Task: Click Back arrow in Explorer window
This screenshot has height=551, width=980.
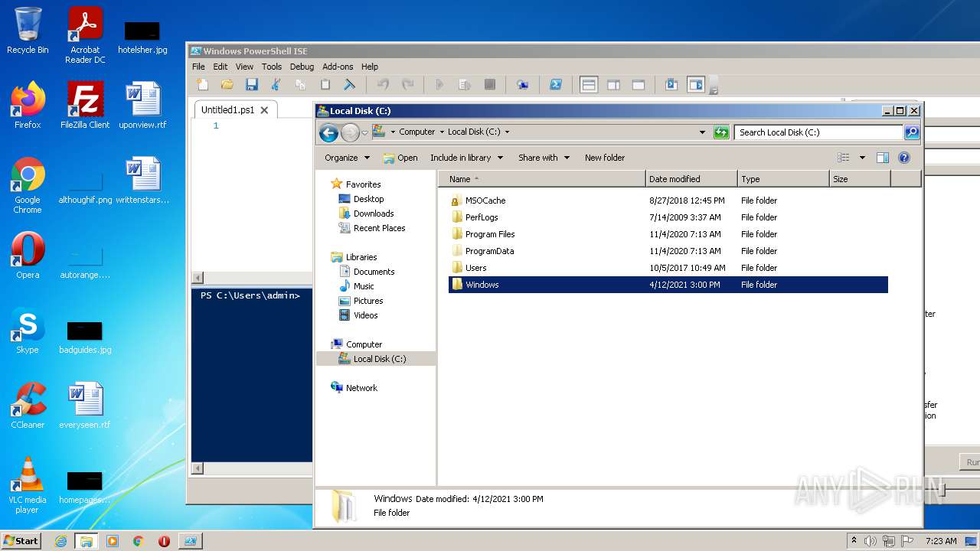Action: click(x=328, y=132)
